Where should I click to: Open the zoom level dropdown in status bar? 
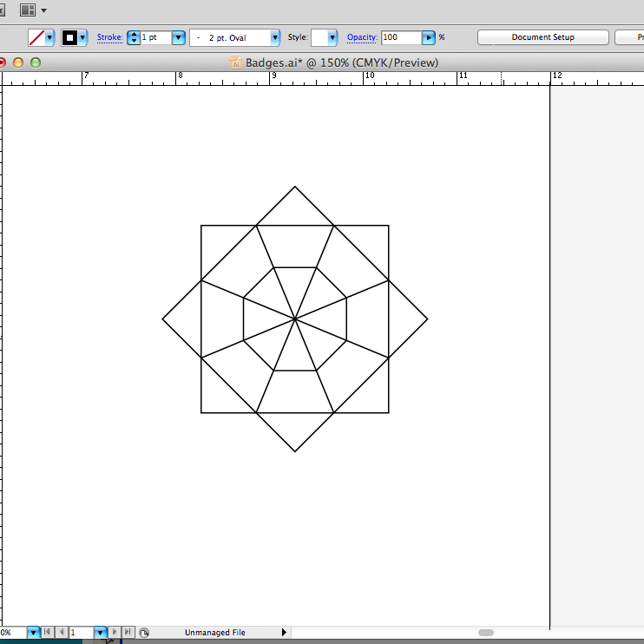coord(33,632)
